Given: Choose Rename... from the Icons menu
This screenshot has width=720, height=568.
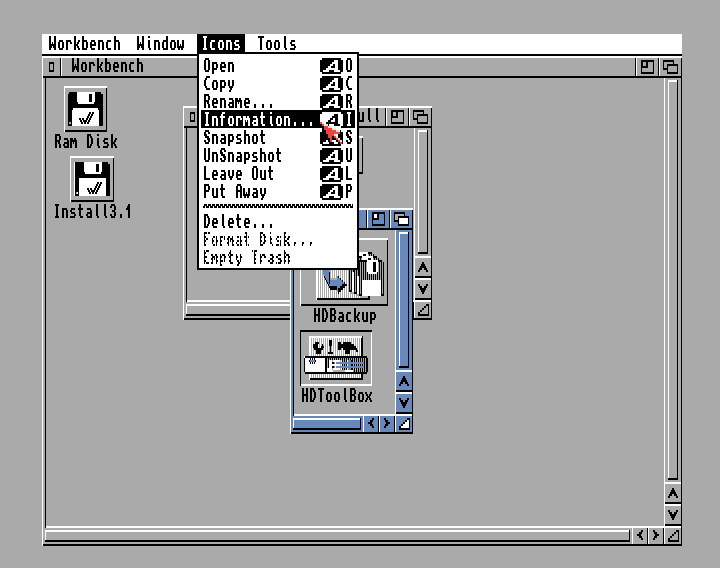Looking at the screenshot, I should 238,102.
